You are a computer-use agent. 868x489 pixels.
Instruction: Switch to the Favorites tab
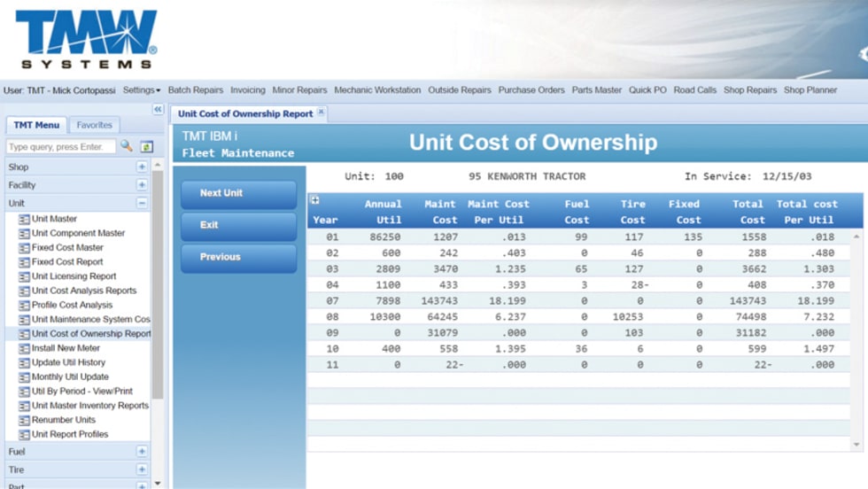coord(94,126)
